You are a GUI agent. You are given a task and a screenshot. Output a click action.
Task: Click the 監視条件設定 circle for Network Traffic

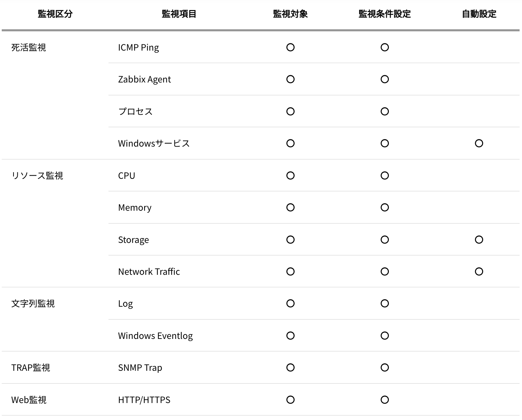pyautogui.click(x=385, y=272)
